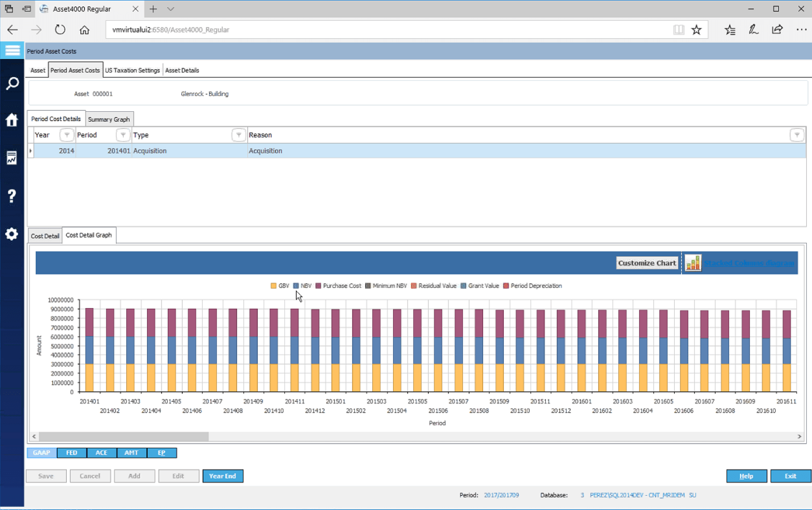Click the period value 2017/201709
Screen dimensions: 812x510
coord(501,496)
